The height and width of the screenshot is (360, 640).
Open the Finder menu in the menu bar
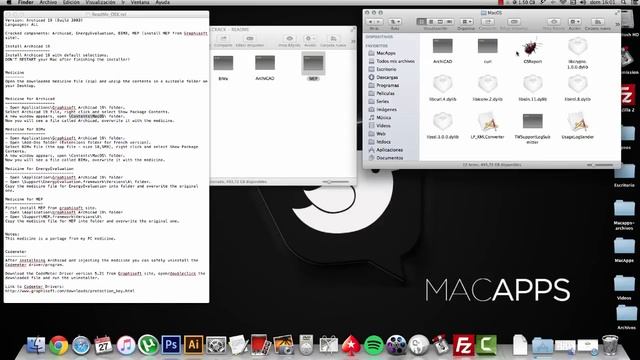coord(26,2)
